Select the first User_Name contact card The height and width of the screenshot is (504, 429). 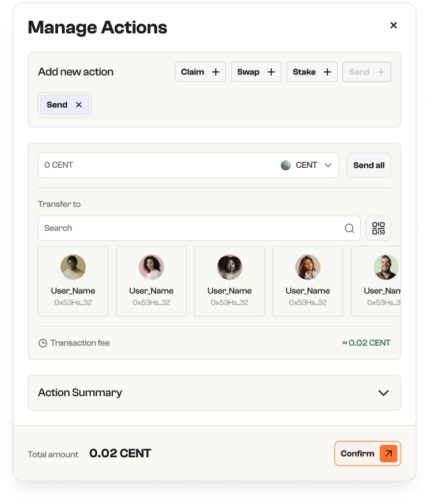point(73,281)
